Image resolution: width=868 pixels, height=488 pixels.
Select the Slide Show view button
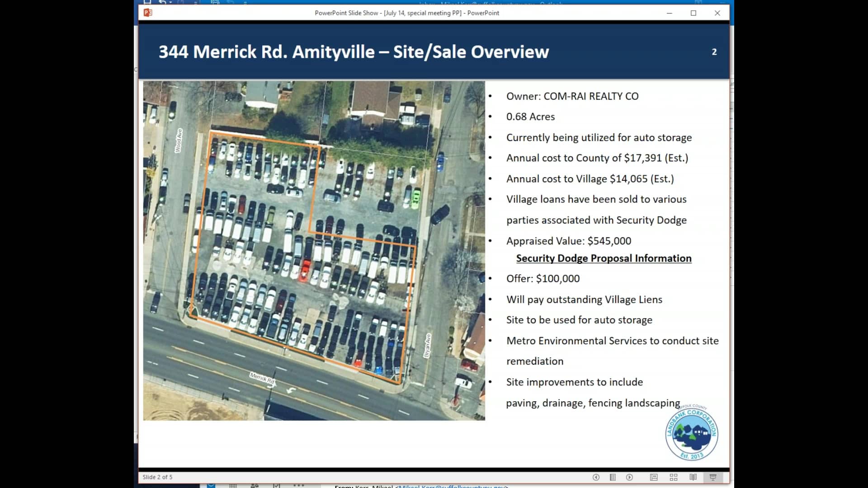713,477
